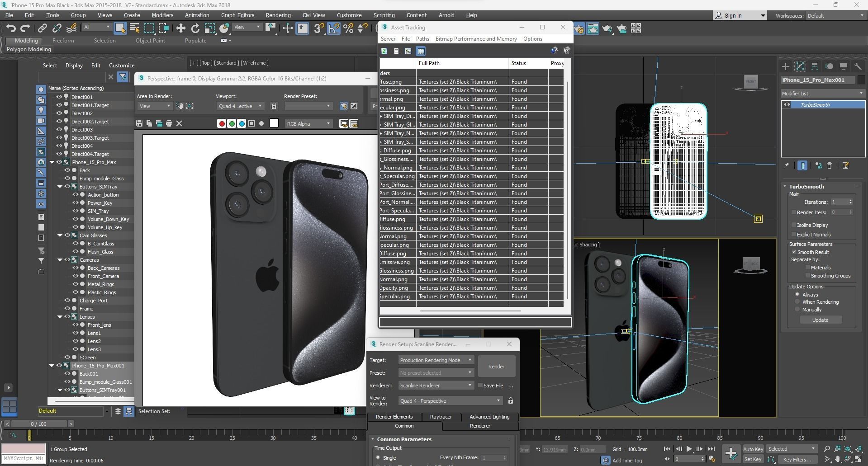The width and height of the screenshot is (868, 466).
Task: Toggle TurboSmooth modifier eye icon
Action: pos(787,105)
